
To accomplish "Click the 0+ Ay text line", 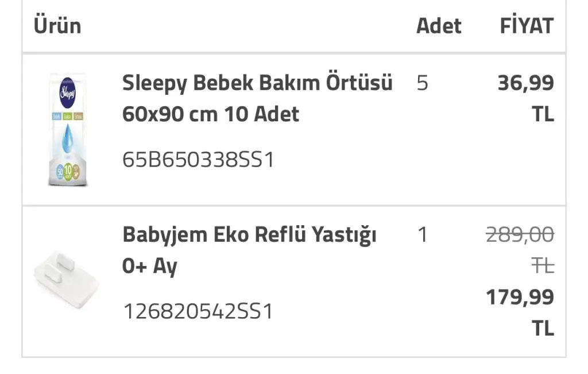I will click(x=150, y=266).
